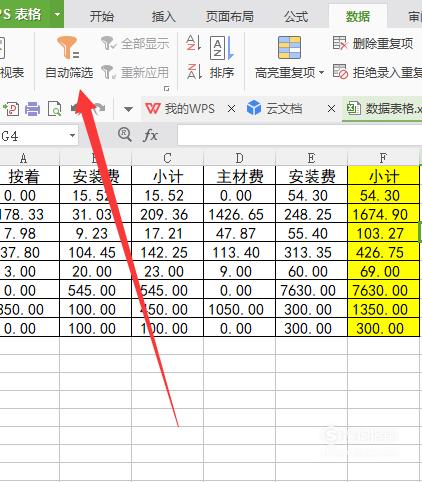Expand the quick access toolbar customize arrow

click(x=128, y=109)
